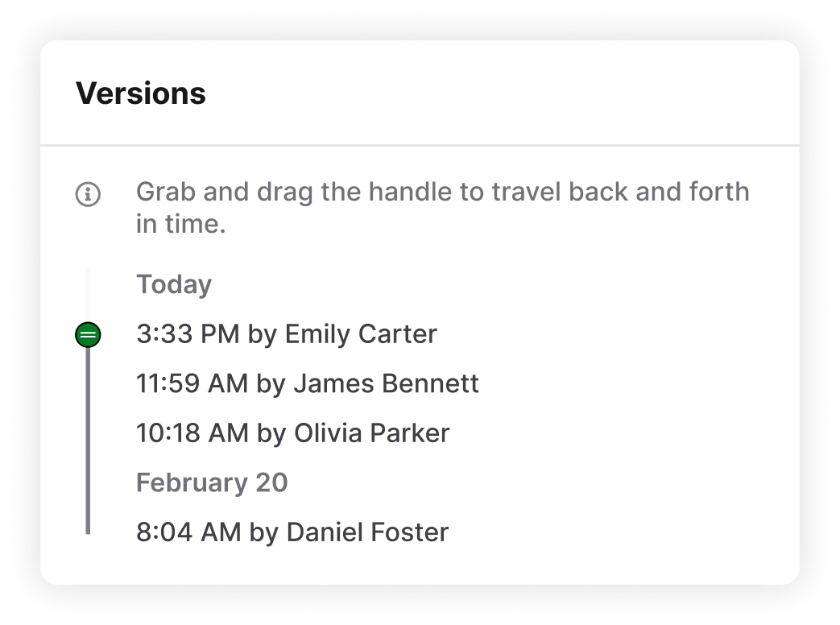Viewport: 840px width, 625px height.
Task: Click the February 20 date header
Action: coord(212,482)
